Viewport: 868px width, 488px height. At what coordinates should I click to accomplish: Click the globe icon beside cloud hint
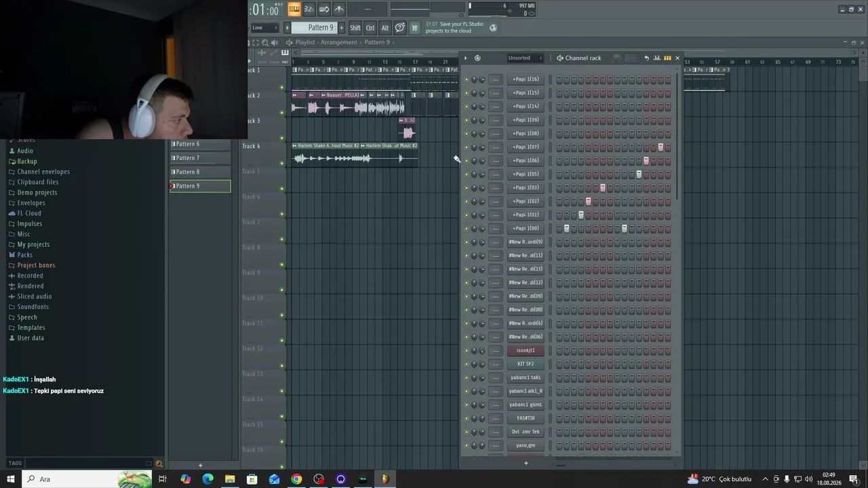493,28
